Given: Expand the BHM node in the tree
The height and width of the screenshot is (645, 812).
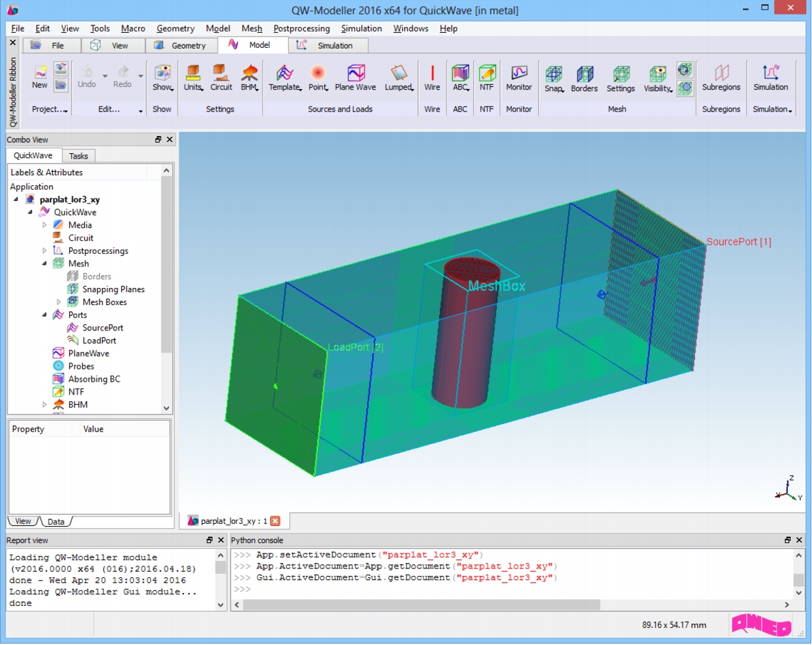Looking at the screenshot, I should click(x=44, y=405).
